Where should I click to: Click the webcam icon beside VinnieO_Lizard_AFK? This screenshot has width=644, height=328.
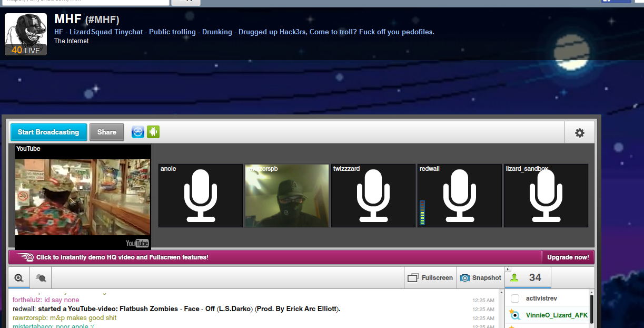coord(514,315)
